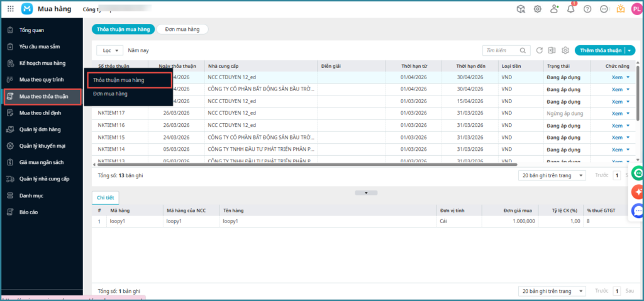Collapse detail panel using the splitter arrow

[362, 192]
